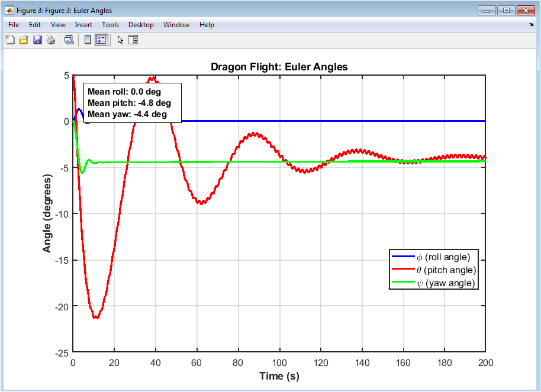Click the Link Plot icon
This screenshot has height=392, width=541.
pyautogui.click(x=69, y=40)
